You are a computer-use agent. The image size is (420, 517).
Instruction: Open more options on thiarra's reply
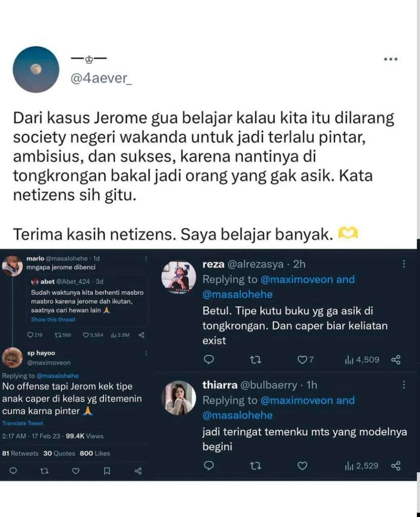pos(403,385)
